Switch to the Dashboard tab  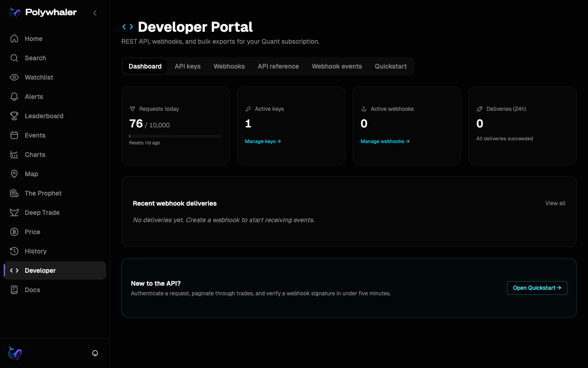145,66
